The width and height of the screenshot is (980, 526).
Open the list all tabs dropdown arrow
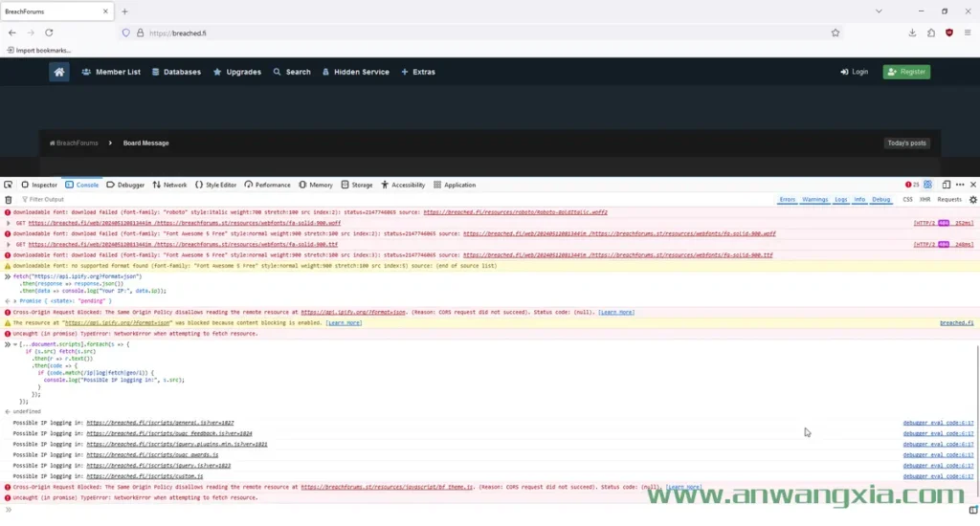click(x=879, y=11)
